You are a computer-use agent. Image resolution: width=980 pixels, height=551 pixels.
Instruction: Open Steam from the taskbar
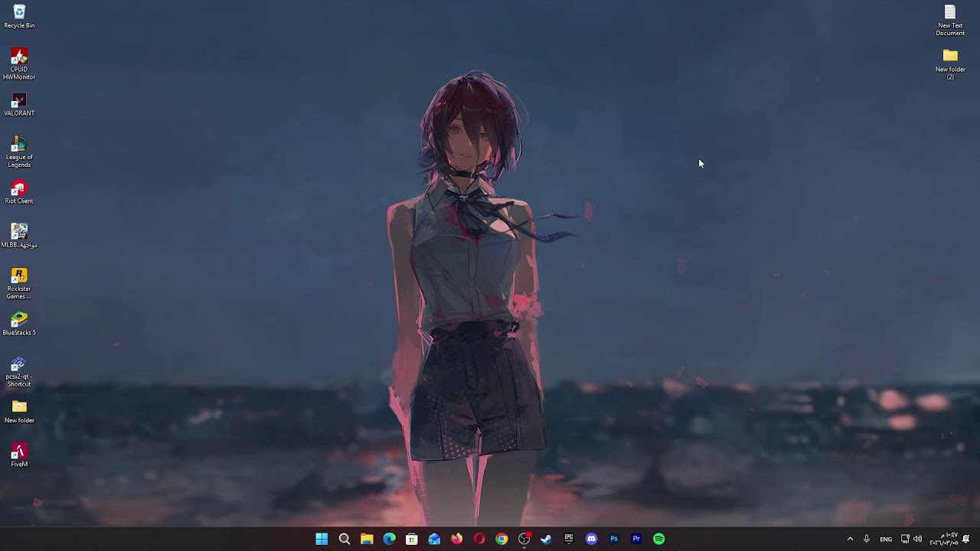coord(547,539)
